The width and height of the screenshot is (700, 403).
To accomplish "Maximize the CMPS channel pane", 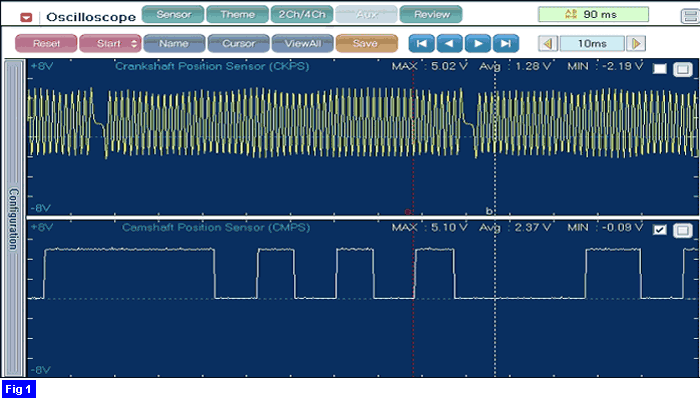I will [x=683, y=230].
